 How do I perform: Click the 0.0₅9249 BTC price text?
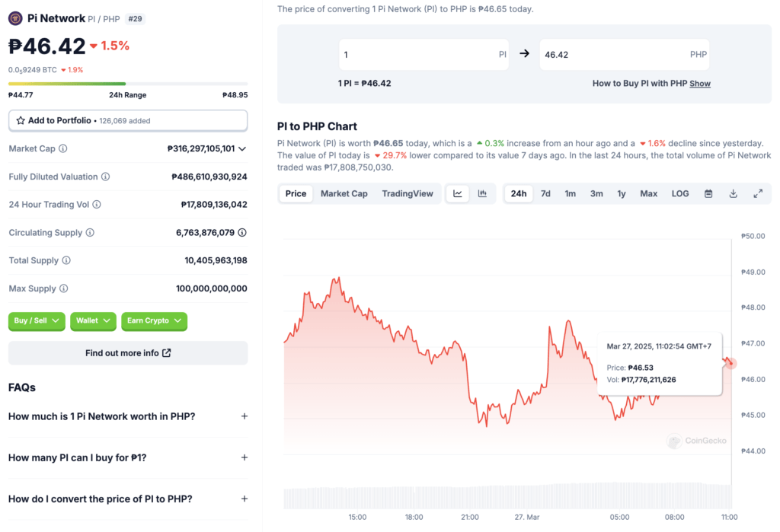pyautogui.click(x=33, y=69)
